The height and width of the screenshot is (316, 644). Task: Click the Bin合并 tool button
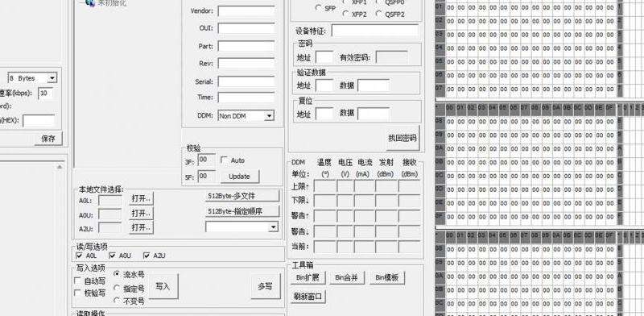coord(347,278)
